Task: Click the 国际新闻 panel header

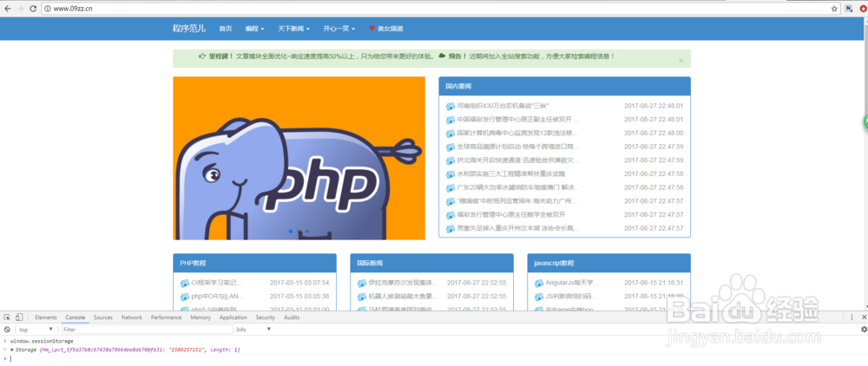Action: point(431,263)
